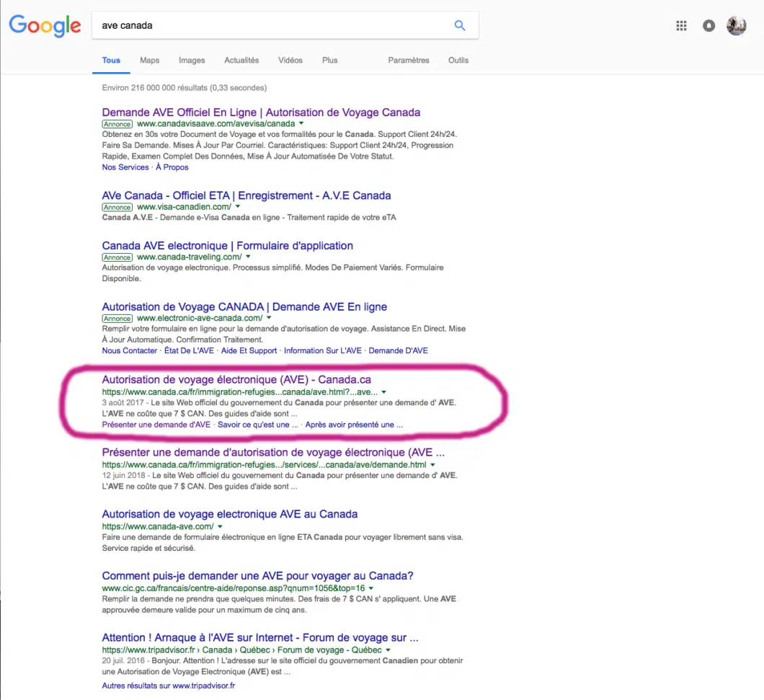Viewport: 764px width, 700px height.
Task: Click the 'À Propos' sitelink
Action: [172, 167]
